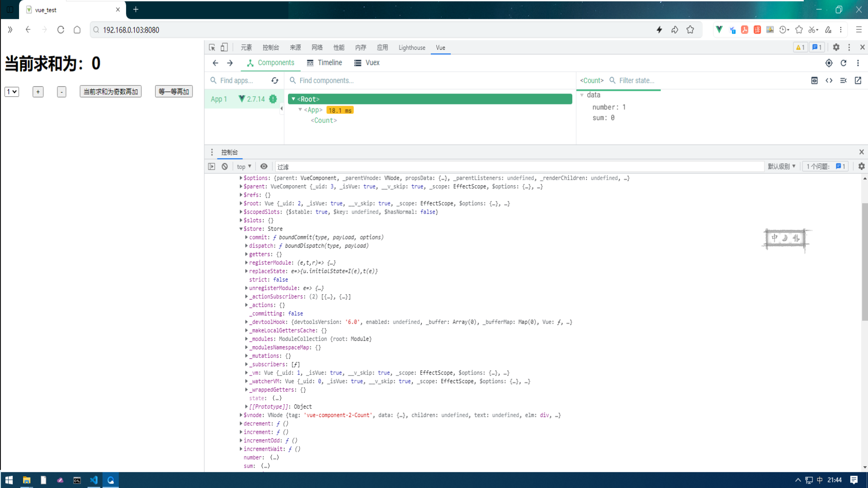Clear the console with the ban icon
This screenshot has height=488, width=868.
coord(225,166)
